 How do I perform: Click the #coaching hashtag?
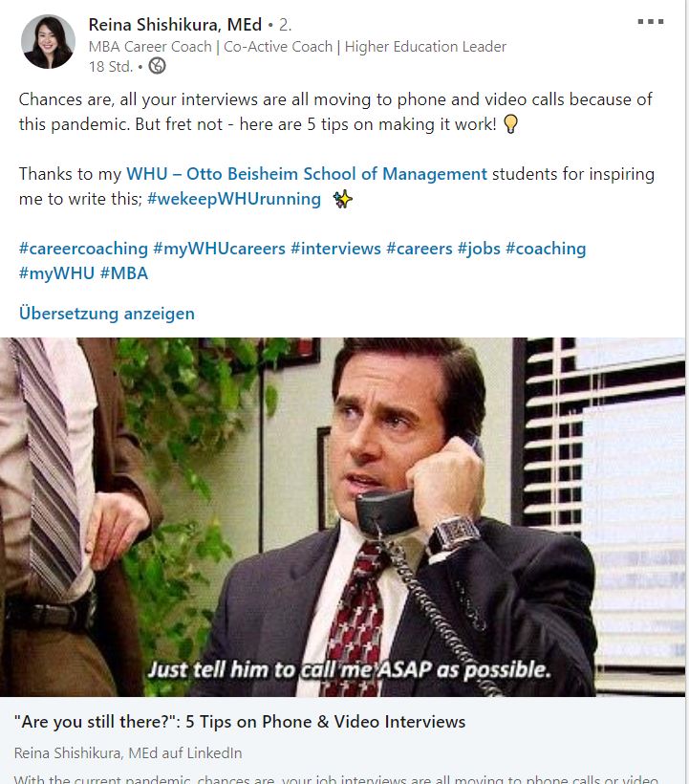tap(546, 249)
